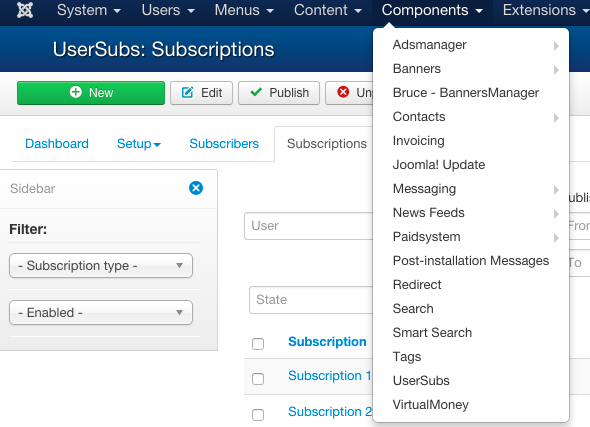Expand the Paidsystem submenu arrow
This screenshot has height=427, width=590.
tap(556, 238)
